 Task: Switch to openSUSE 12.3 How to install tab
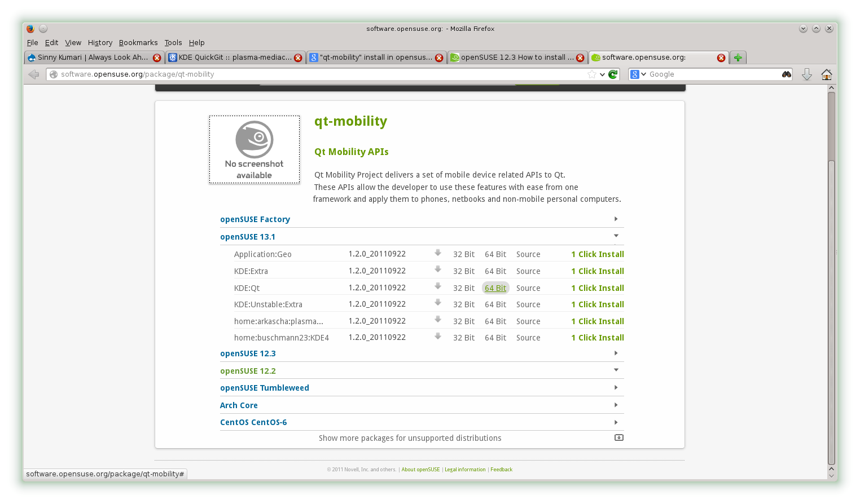[517, 58]
